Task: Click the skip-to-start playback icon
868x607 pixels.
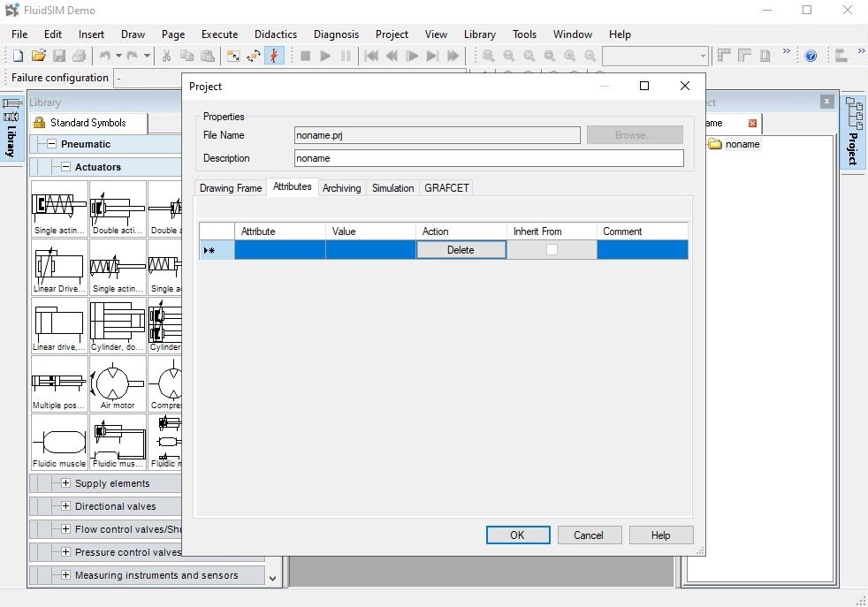Action: [371, 56]
